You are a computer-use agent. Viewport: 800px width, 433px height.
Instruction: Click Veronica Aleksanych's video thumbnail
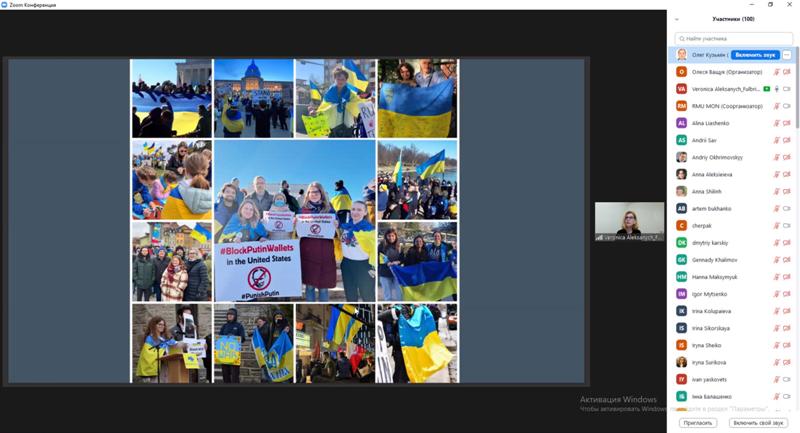tap(630, 221)
